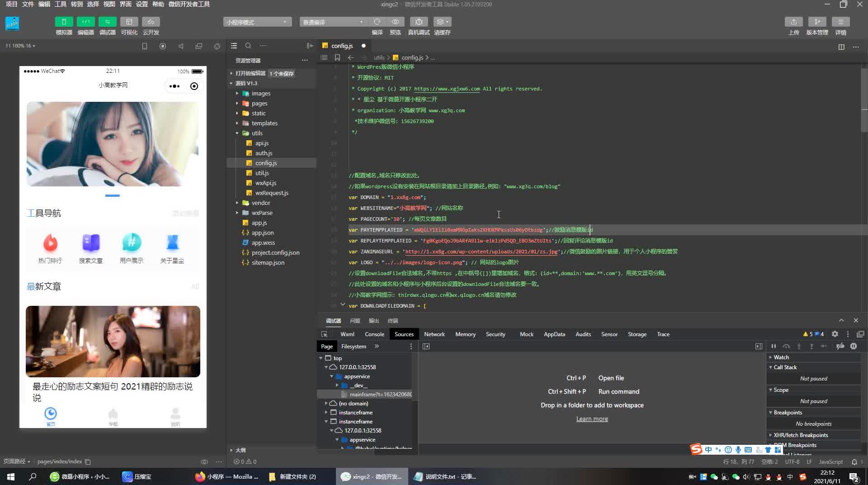
Task: Toggle the debugger panel button
Action: pos(107,22)
